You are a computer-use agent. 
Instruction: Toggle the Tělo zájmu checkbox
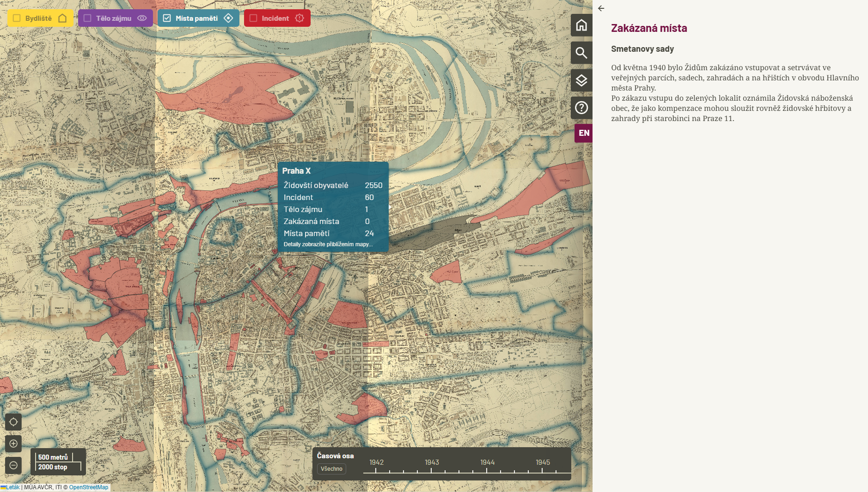point(87,18)
